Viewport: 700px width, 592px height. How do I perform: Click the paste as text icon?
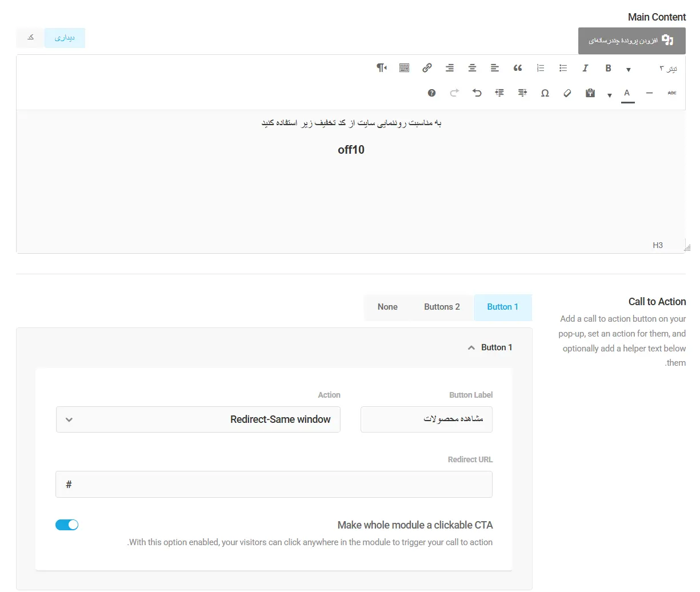tap(590, 93)
